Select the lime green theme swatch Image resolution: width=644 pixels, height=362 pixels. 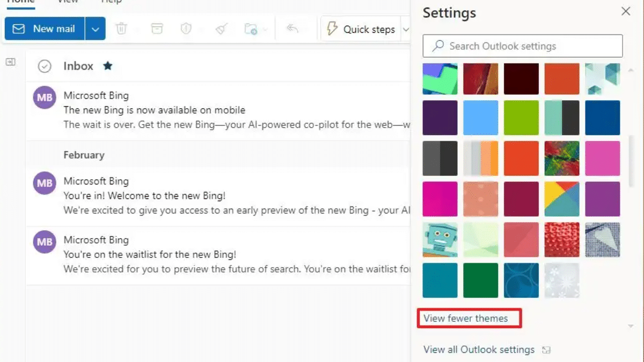(522, 117)
